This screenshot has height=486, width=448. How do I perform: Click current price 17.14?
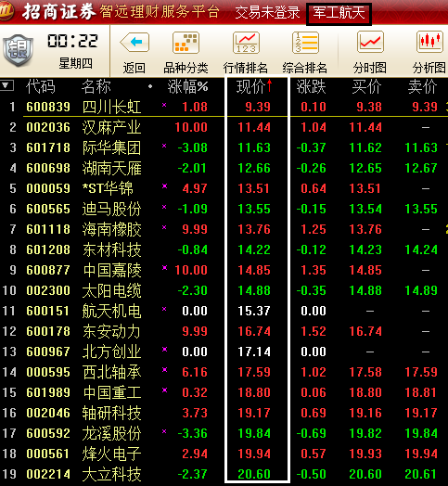254,352
